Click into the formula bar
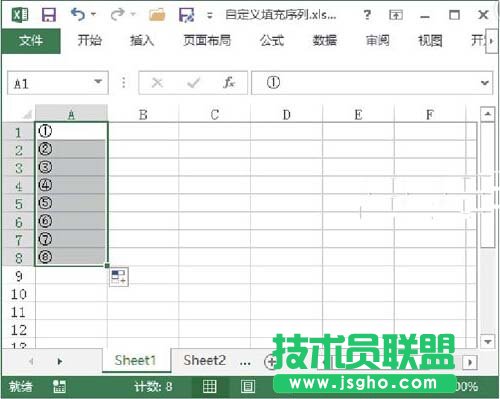The height and width of the screenshot is (399, 500). pos(365,83)
